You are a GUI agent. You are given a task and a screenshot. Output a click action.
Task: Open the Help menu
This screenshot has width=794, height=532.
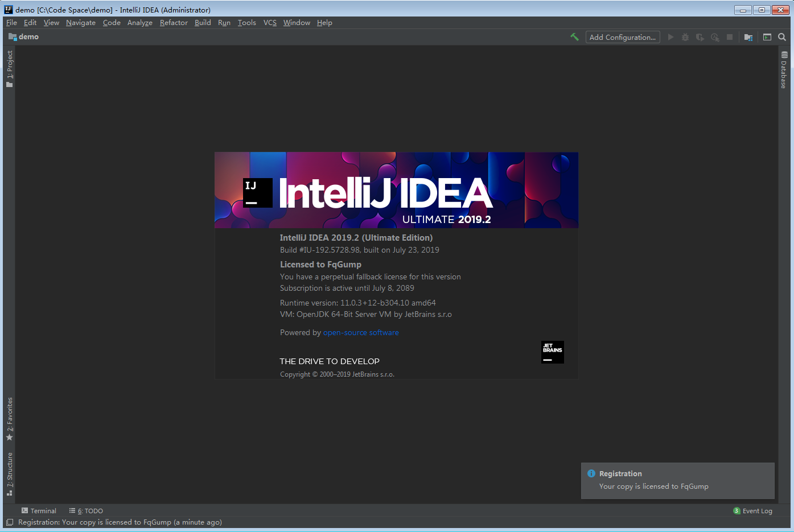(324, 23)
